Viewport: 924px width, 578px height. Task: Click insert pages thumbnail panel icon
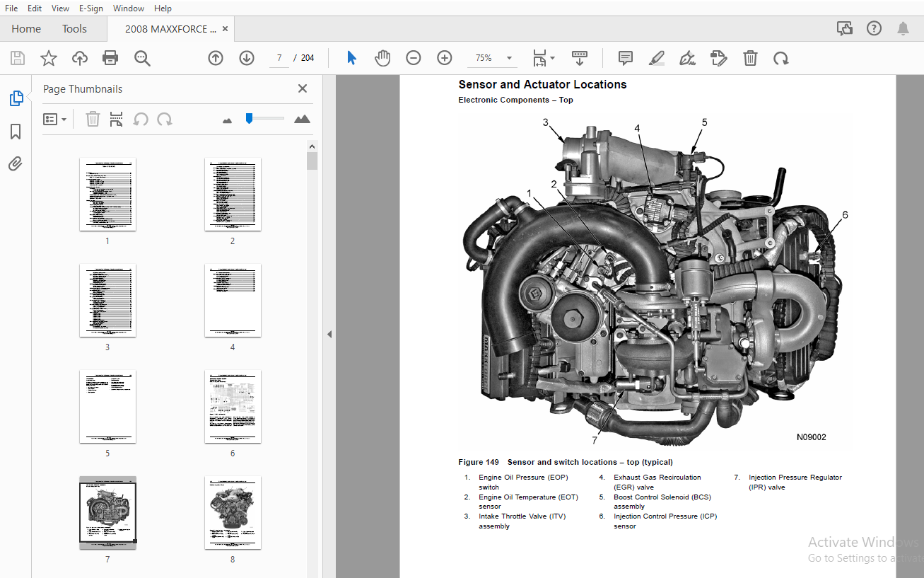coord(117,119)
